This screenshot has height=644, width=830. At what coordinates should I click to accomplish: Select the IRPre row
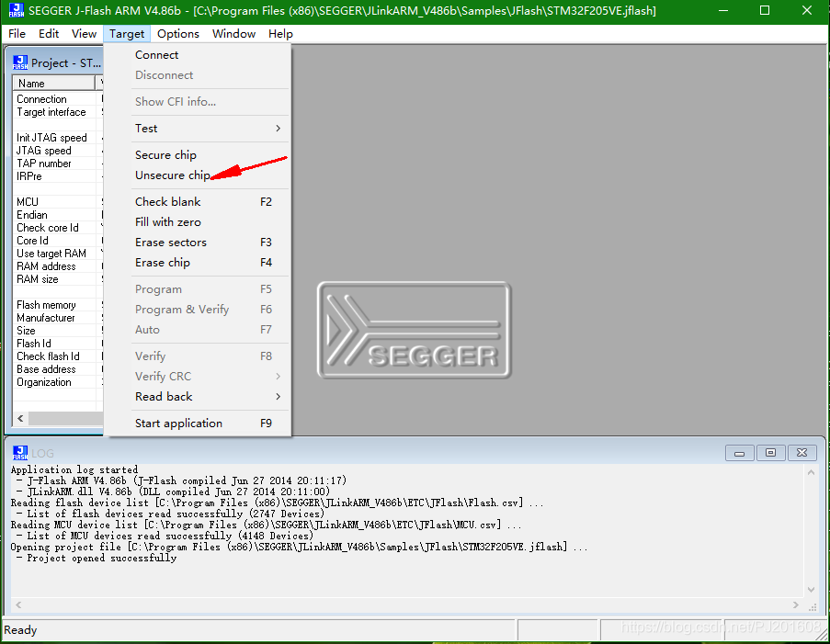point(58,176)
